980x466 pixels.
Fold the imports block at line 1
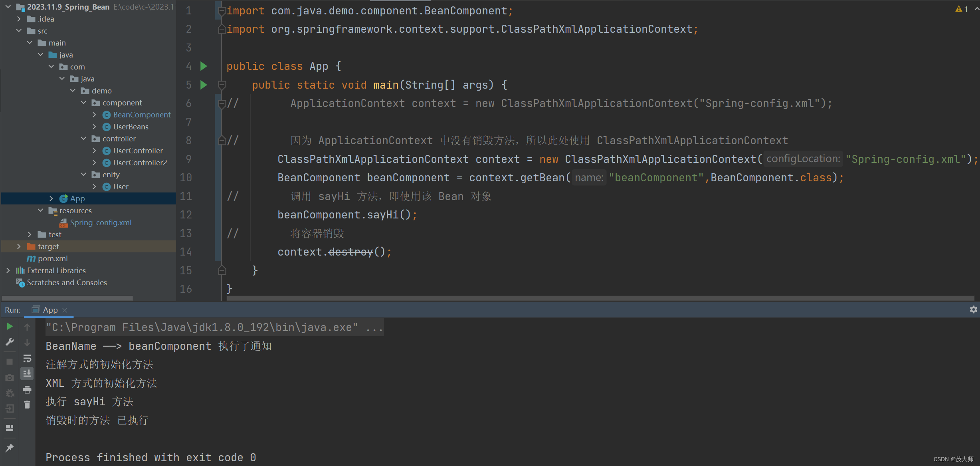pyautogui.click(x=222, y=11)
